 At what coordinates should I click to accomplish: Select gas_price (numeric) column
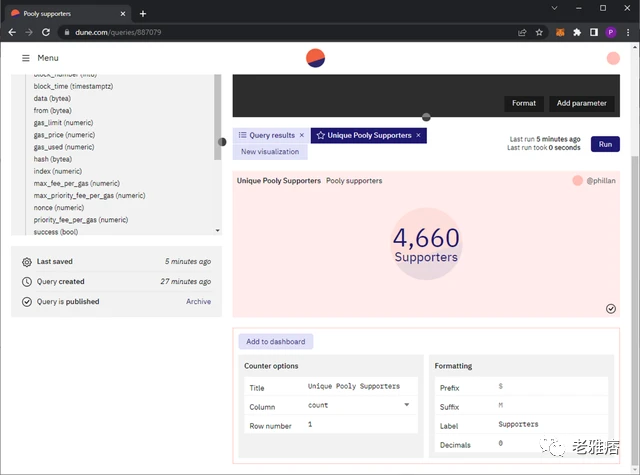(64, 135)
